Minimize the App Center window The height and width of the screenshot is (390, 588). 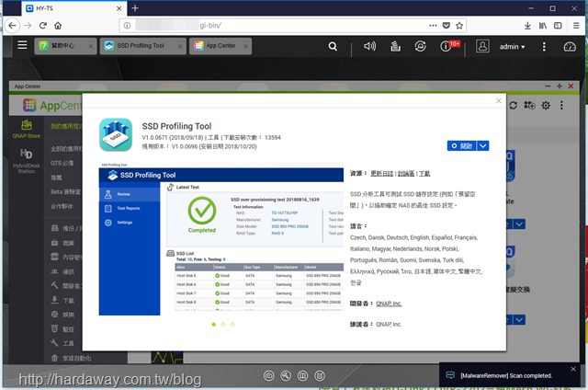(548, 86)
